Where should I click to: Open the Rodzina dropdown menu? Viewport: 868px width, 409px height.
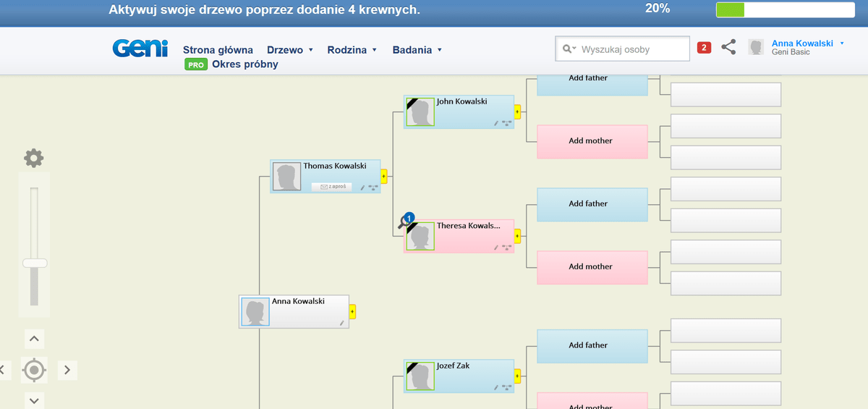pos(352,50)
